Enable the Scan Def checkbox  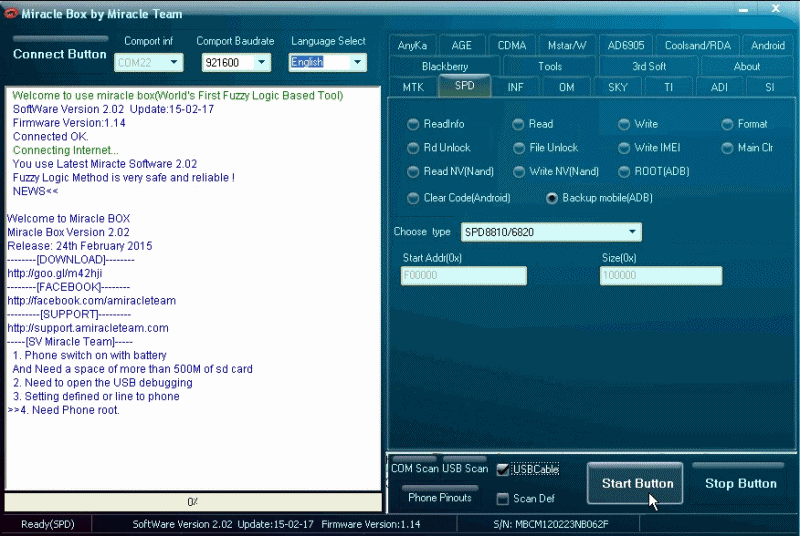[x=503, y=499]
